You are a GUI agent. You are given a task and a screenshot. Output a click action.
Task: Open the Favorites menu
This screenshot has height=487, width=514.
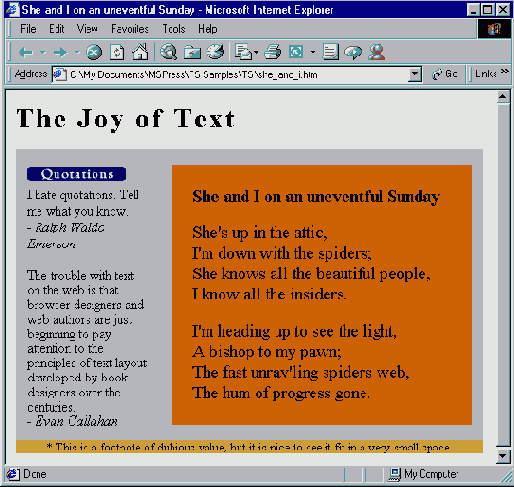(130, 29)
